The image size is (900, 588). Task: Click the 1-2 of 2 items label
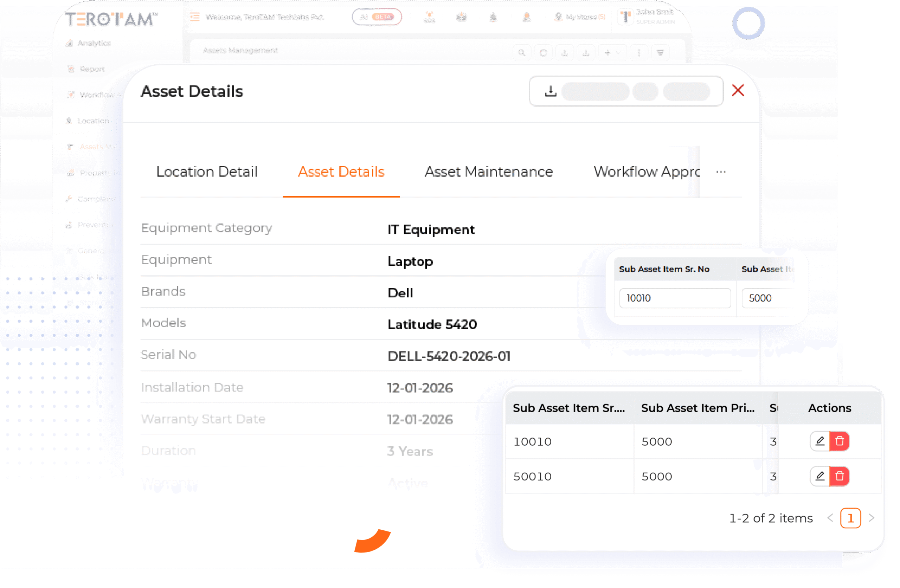770,518
